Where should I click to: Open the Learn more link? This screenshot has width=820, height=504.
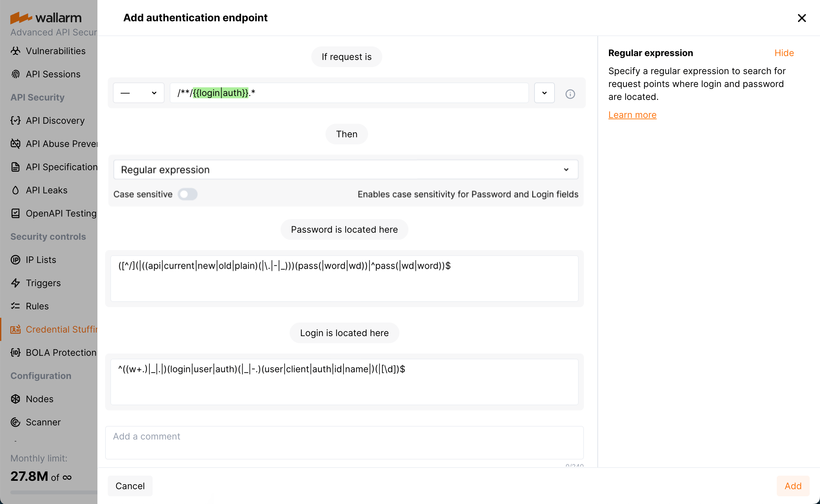632,115
